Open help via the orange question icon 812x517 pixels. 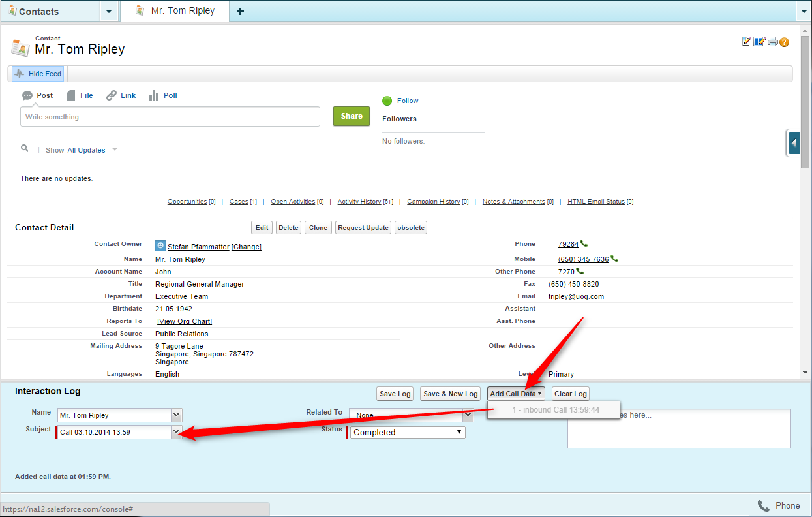click(x=784, y=42)
